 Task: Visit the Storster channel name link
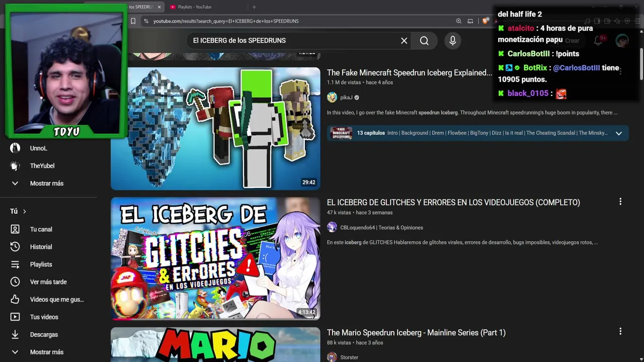(349, 357)
